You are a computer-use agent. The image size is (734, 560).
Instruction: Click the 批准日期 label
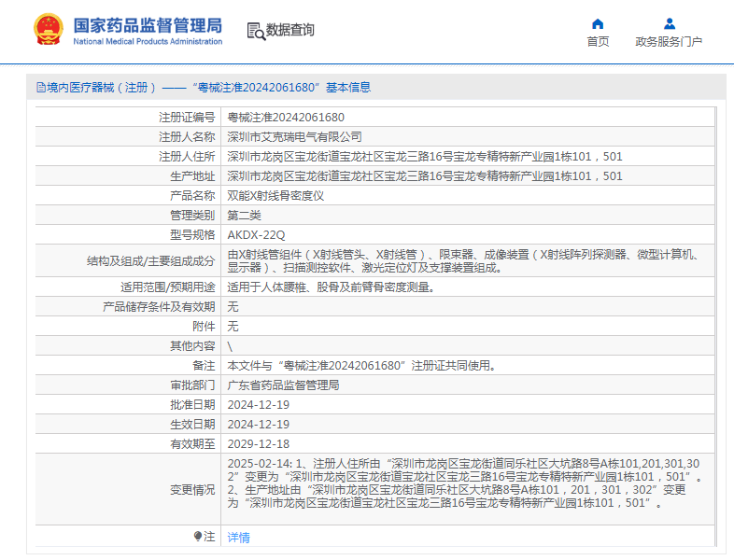(x=192, y=405)
